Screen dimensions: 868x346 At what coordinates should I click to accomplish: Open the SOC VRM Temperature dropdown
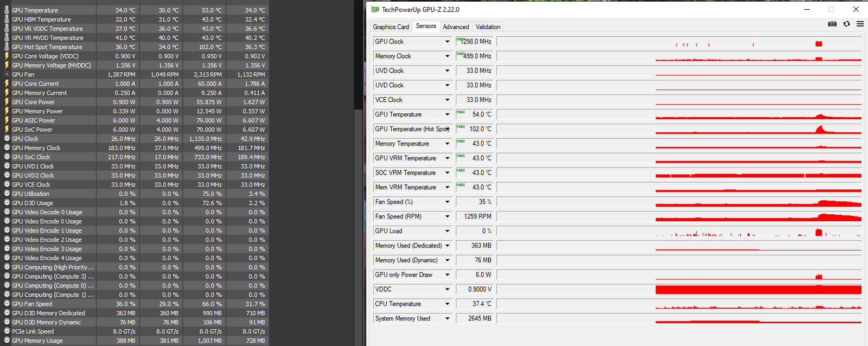tap(448, 174)
